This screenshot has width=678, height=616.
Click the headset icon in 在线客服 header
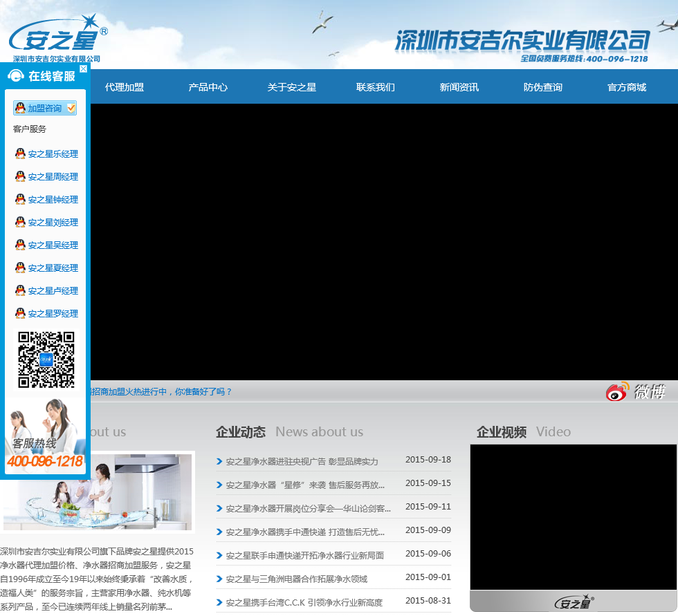coord(15,76)
